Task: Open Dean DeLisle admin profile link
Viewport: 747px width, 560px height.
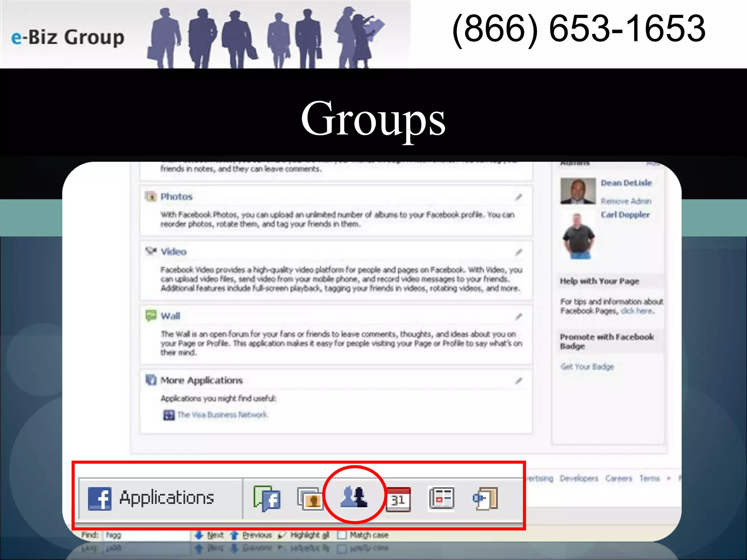Action: click(x=626, y=183)
